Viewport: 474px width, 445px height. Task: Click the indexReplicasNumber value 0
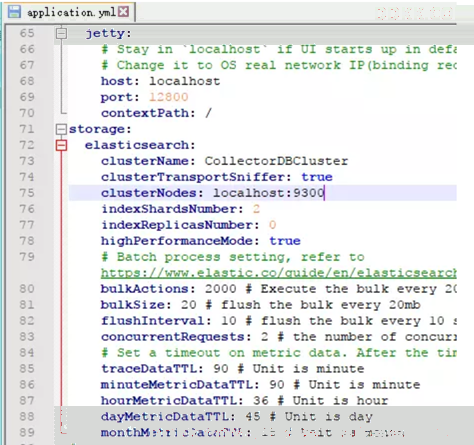(x=272, y=225)
